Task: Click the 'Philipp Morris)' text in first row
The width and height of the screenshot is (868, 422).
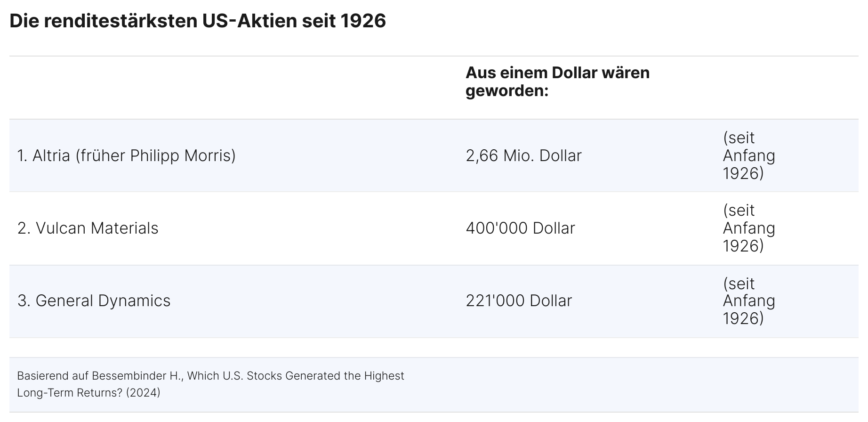Action: [183, 155]
